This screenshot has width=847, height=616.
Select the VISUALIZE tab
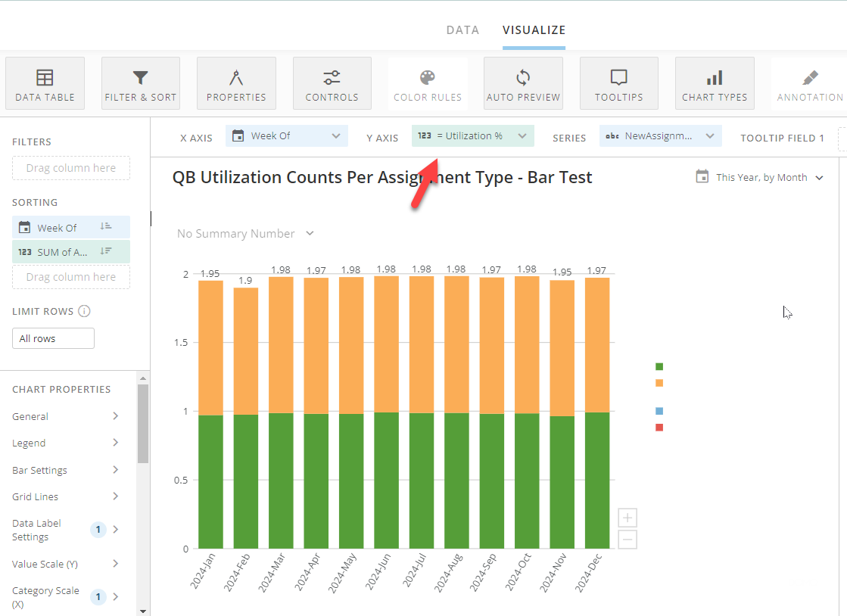point(534,30)
